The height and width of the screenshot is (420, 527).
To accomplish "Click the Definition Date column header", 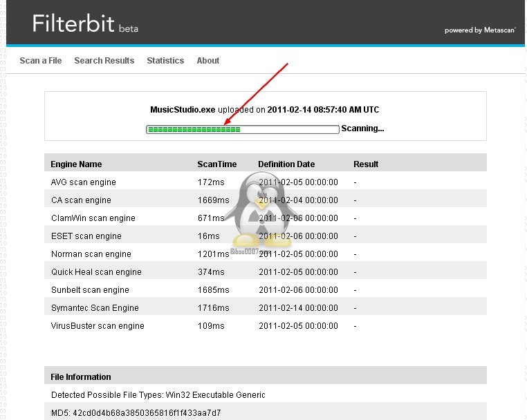I will 286,164.
